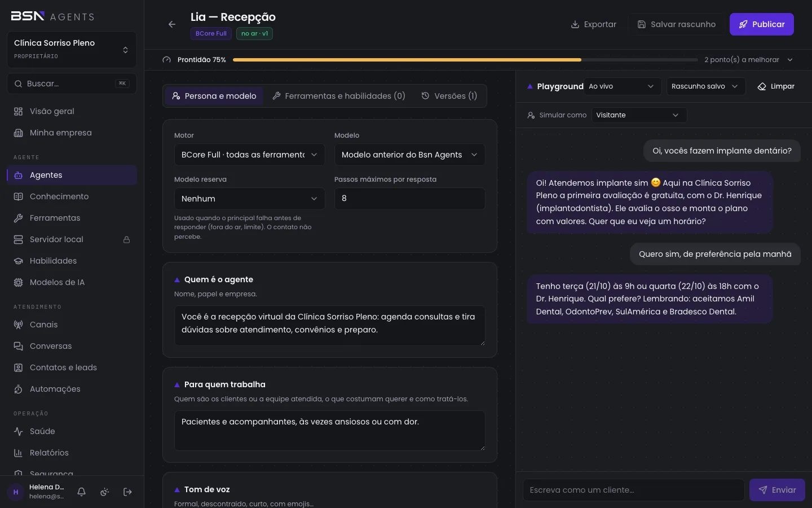The image size is (812, 508).
Task: Open Modelos de IA in the sidebar
Action: coord(72,282)
